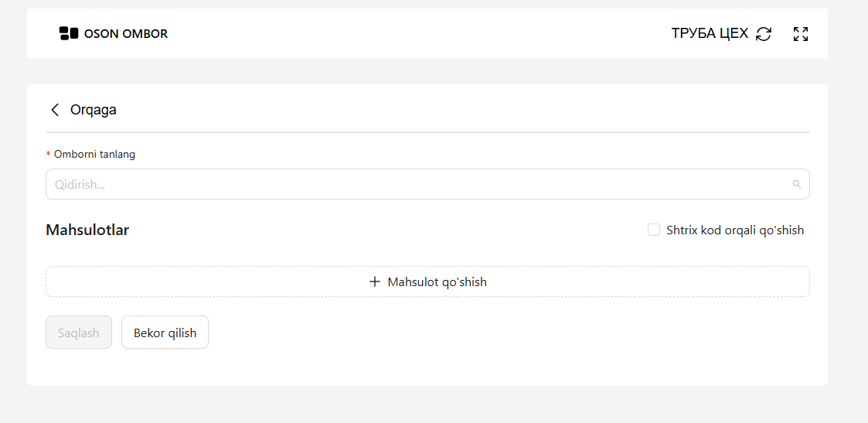Go back using the Orqaga link
The width and height of the screenshot is (868, 423).
tap(93, 110)
